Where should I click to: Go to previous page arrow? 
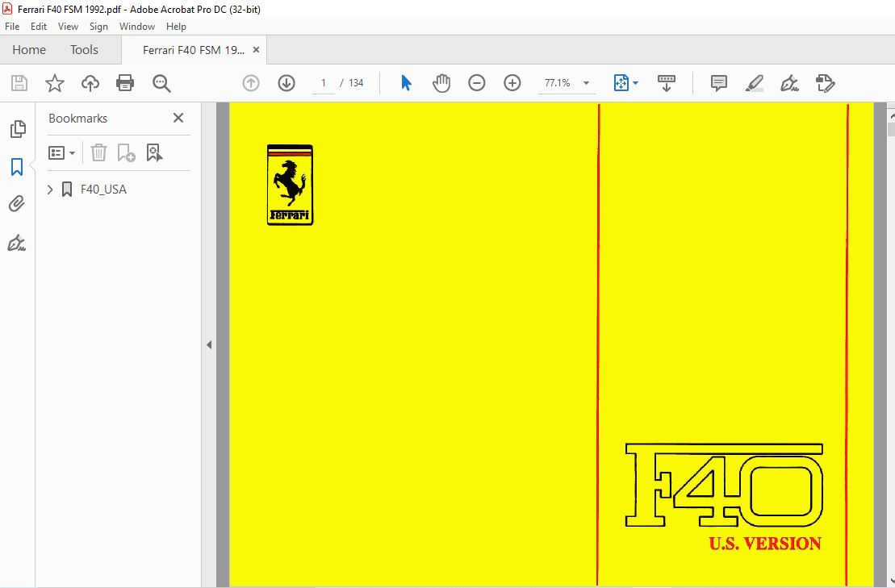pos(251,83)
